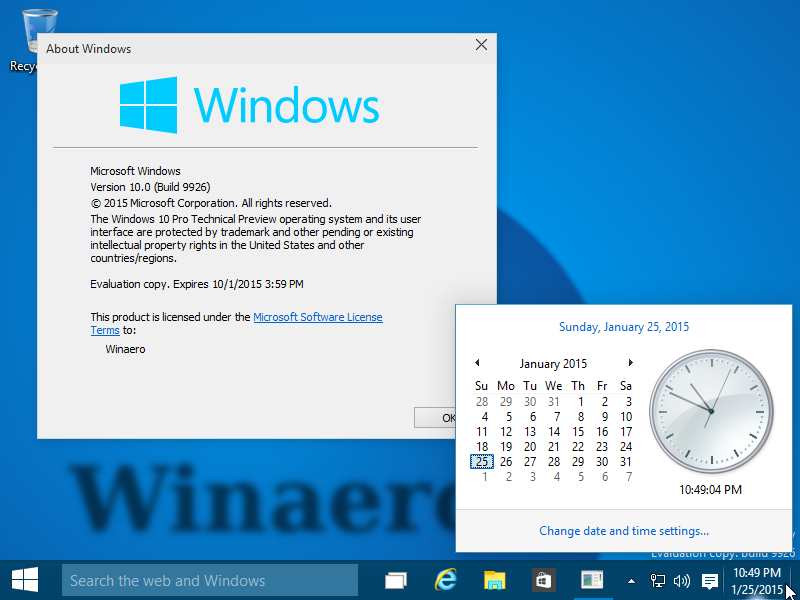
Task: Click OK in the About Windows dialog
Action: [435, 418]
